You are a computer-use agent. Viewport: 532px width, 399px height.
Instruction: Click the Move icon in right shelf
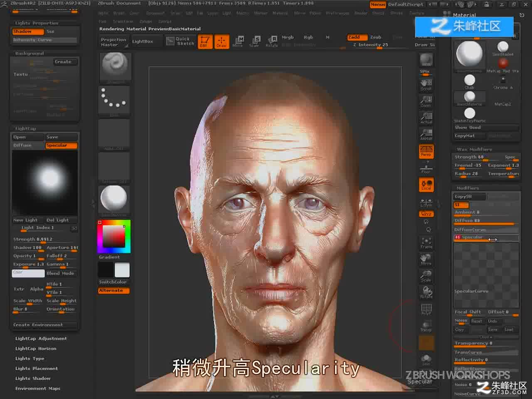point(426,259)
